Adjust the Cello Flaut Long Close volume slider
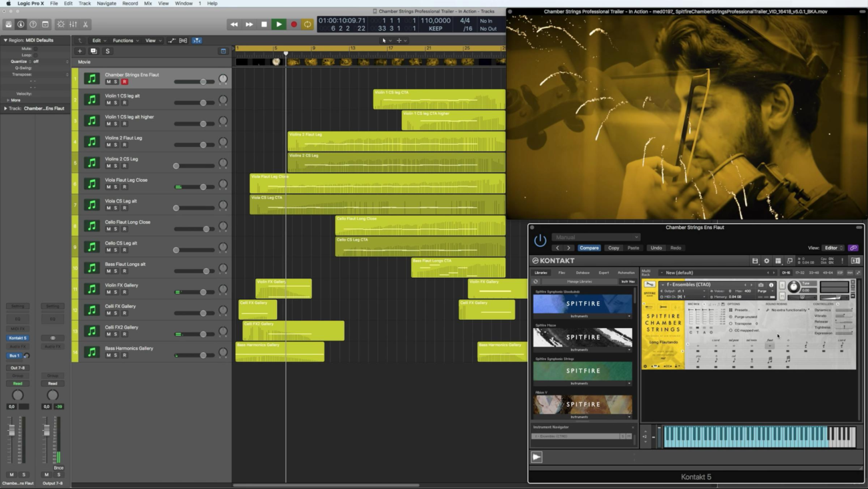Image resolution: width=868 pixels, height=489 pixels. 206,229
